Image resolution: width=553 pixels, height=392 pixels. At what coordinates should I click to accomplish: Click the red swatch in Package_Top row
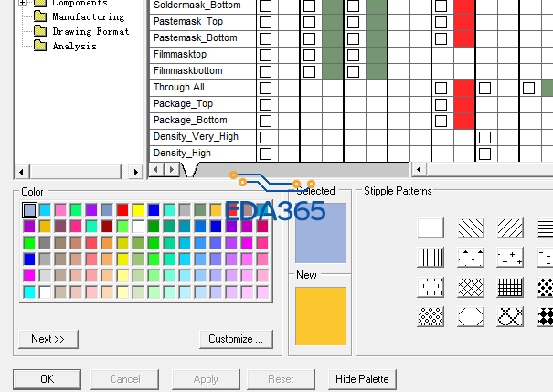click(464, 104)
